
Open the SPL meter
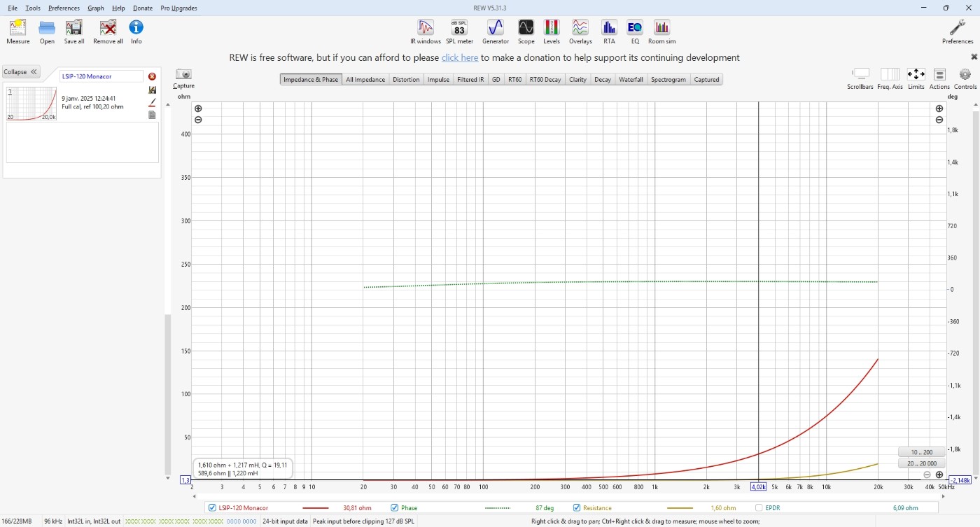tap(459, 32)
